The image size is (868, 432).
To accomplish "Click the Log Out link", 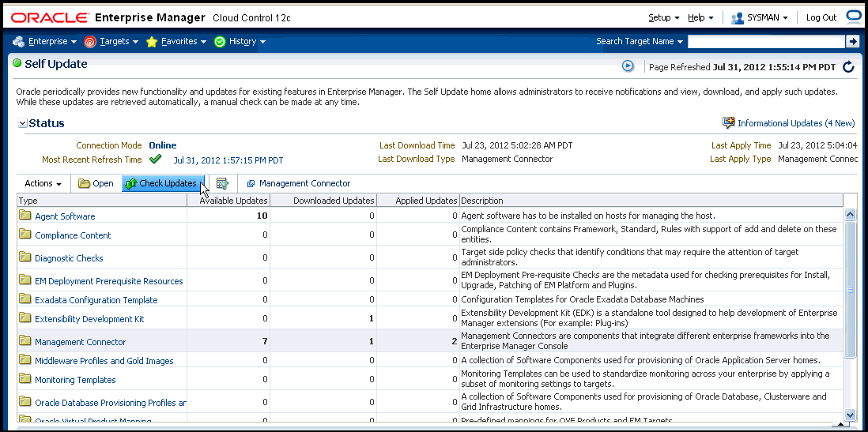I will tap(821, 17).
